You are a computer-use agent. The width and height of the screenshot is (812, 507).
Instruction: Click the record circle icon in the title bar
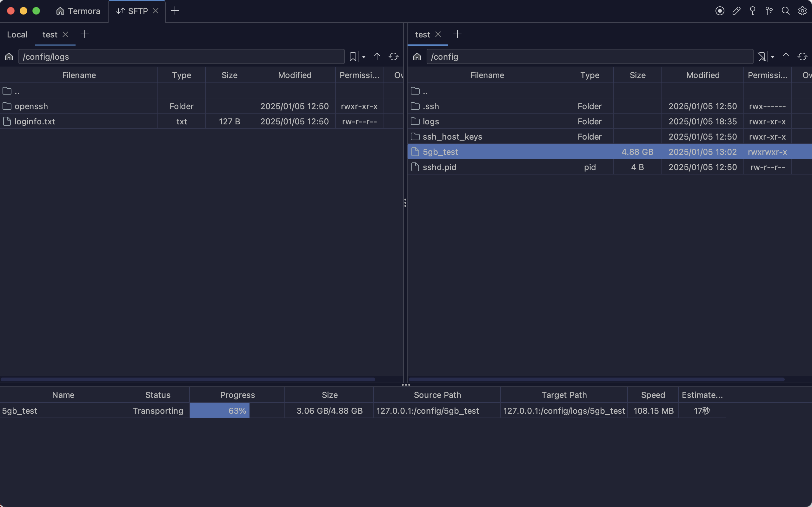point(720,11)
